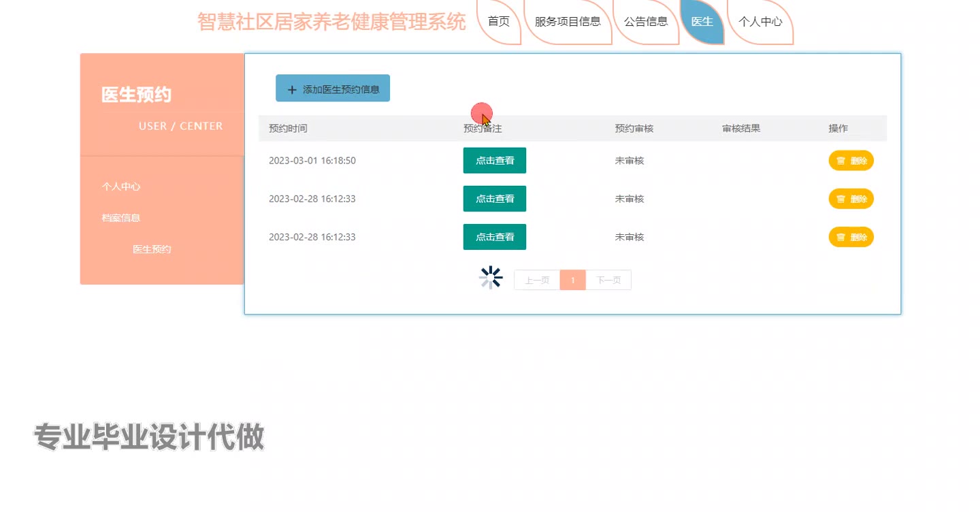Viewport: 980px width, 512px height.
Task: Click the USER / CENTER sidebar subtitle
Action: click(180, 126)
